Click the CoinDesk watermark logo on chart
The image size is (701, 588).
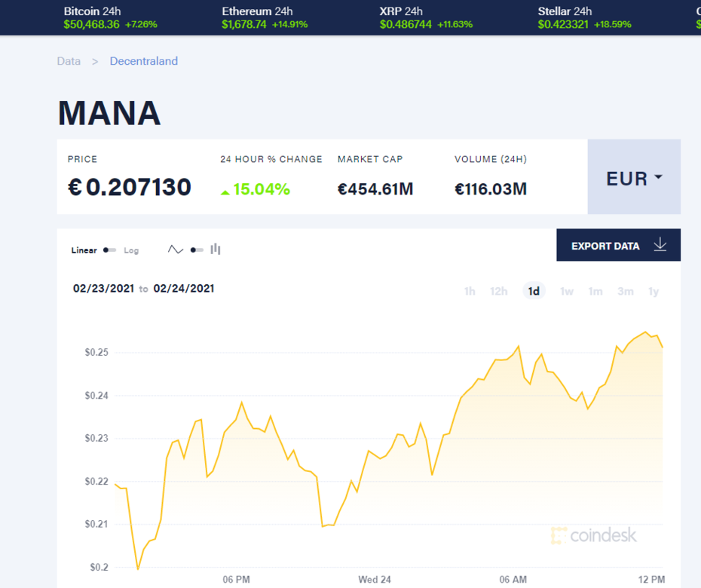(x=594, y=536)
